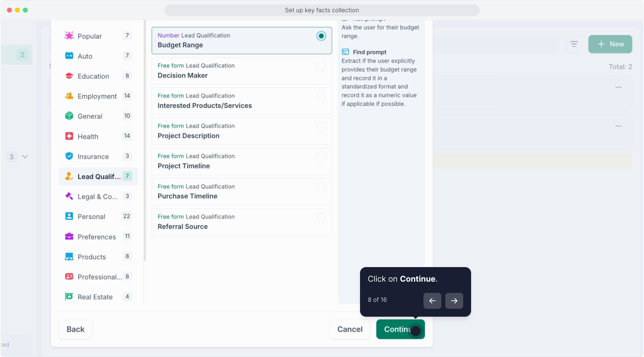
Task: Click the Education graduation cap icon
Action: click(x=69, y=76)
